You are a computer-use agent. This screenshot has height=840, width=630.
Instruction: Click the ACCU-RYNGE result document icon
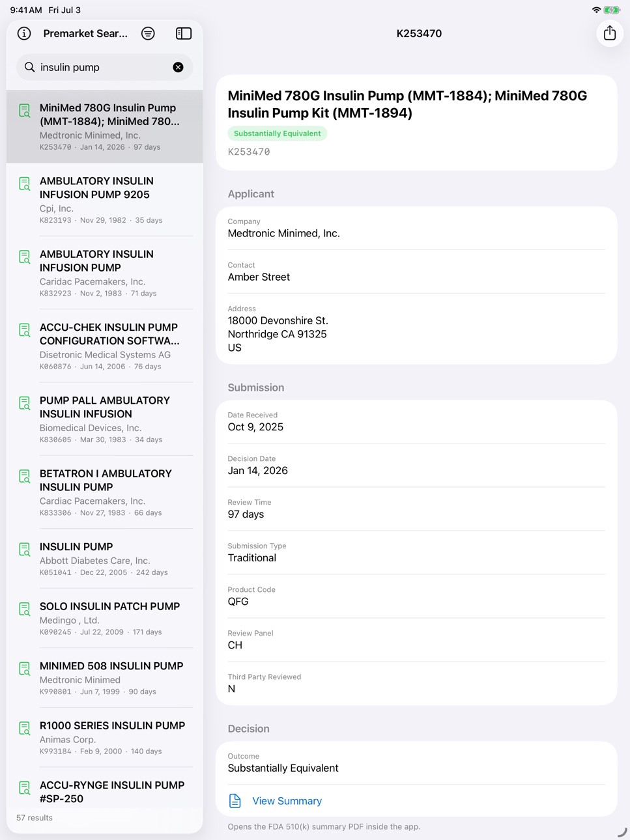[25, 788]
